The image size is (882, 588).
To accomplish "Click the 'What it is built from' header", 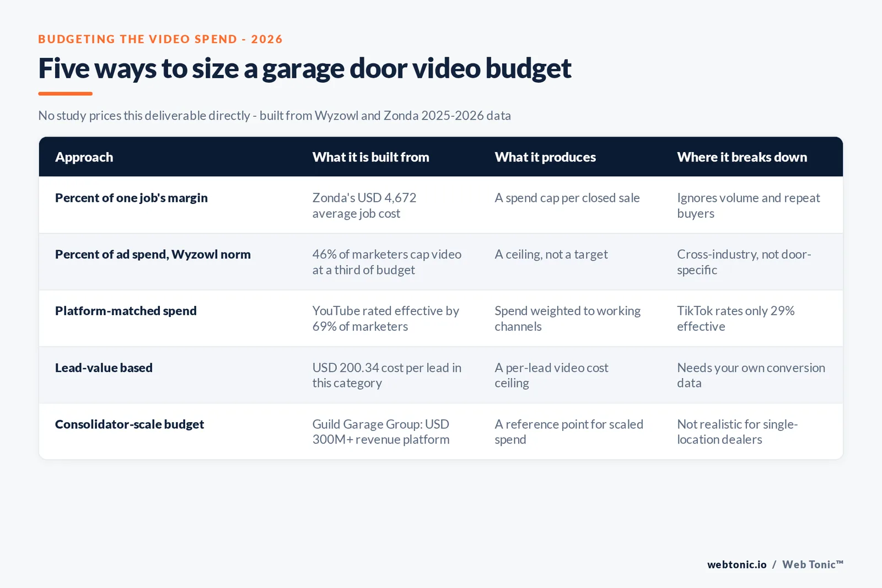I will [371, 157].
